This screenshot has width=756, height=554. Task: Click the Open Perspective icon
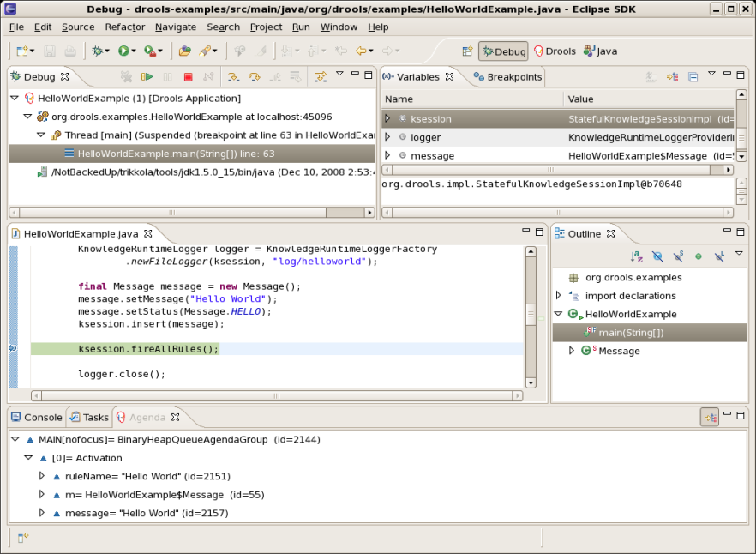467,51
